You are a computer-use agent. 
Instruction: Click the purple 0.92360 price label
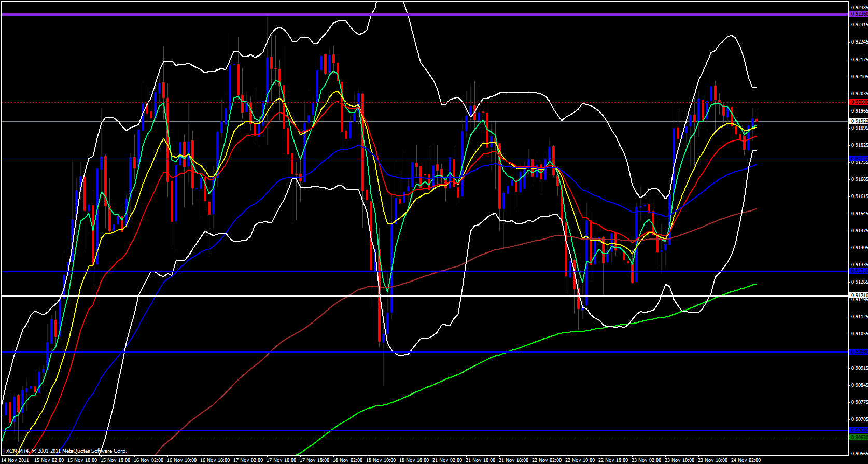point(859,14)
